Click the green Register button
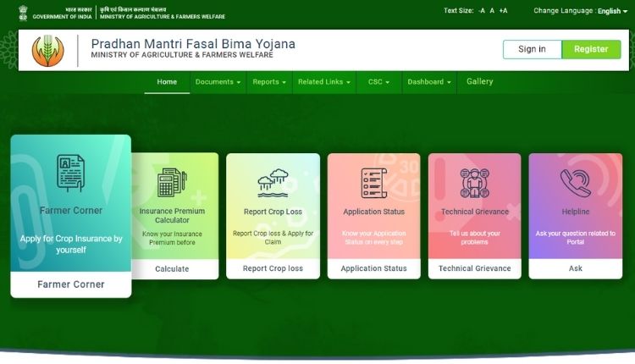Screen dimensions: 635x364 591,49
